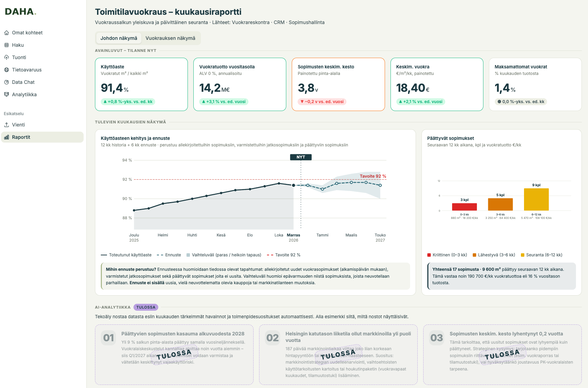
Task: Click the Seuranta (6–12 kk) yellow swatch
Action: click(x=523, y=255)
